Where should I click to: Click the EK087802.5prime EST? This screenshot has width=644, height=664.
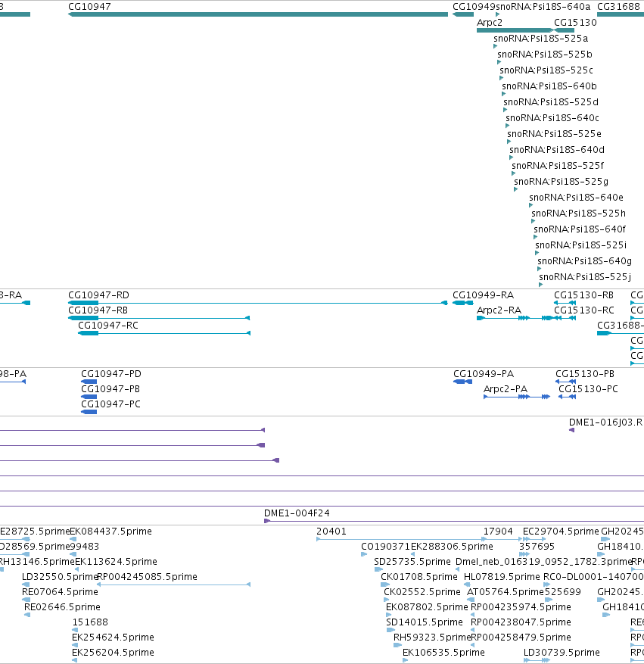click(388, 616)
